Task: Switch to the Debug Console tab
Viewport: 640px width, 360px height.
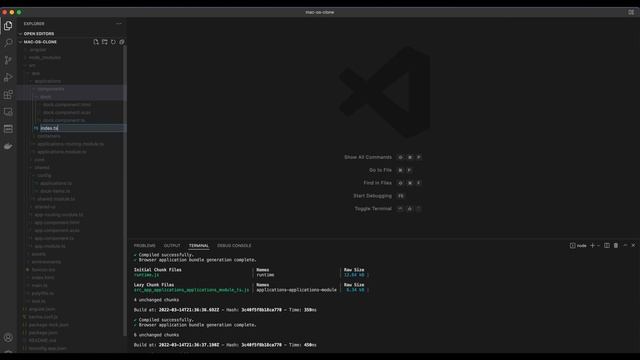Action: [x=234, y=246]
